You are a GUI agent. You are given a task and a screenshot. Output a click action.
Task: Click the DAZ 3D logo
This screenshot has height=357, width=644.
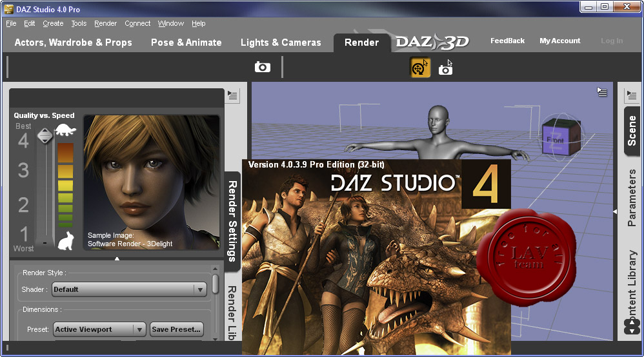[x=432, y=42]
